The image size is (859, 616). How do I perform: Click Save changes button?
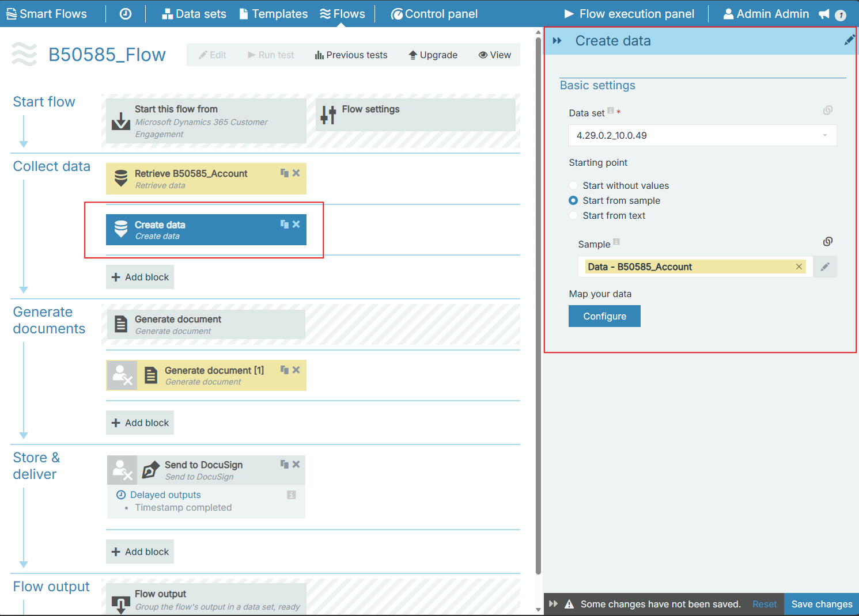click(x=822, y=604)
